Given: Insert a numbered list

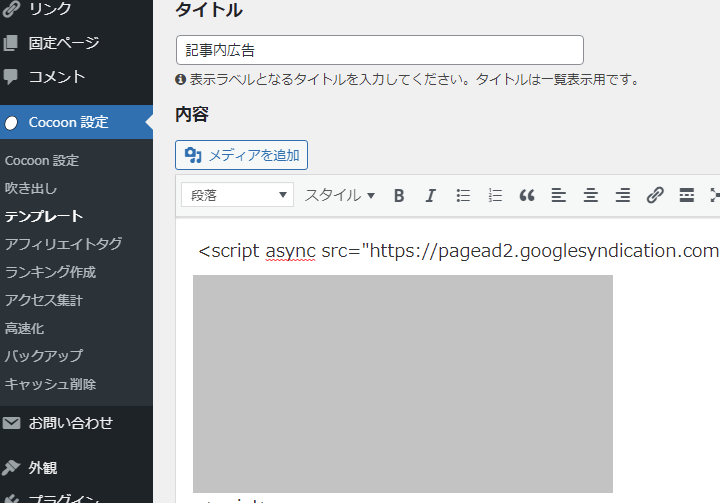Looking at the screenshot, I should pos(495,196).
